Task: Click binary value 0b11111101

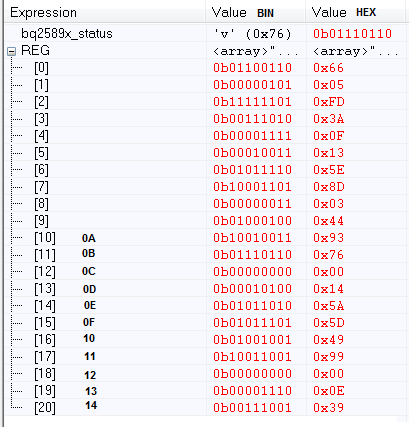Action: tap(253, 102)
